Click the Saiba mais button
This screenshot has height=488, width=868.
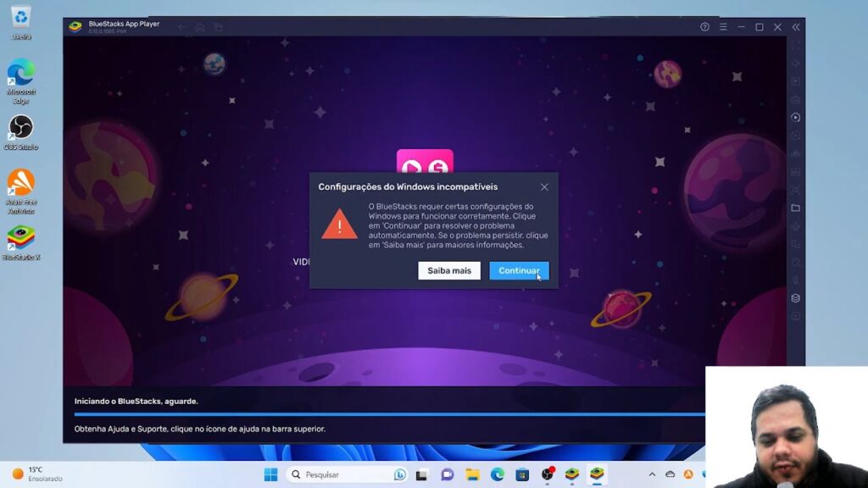click(x=449, y=270)
